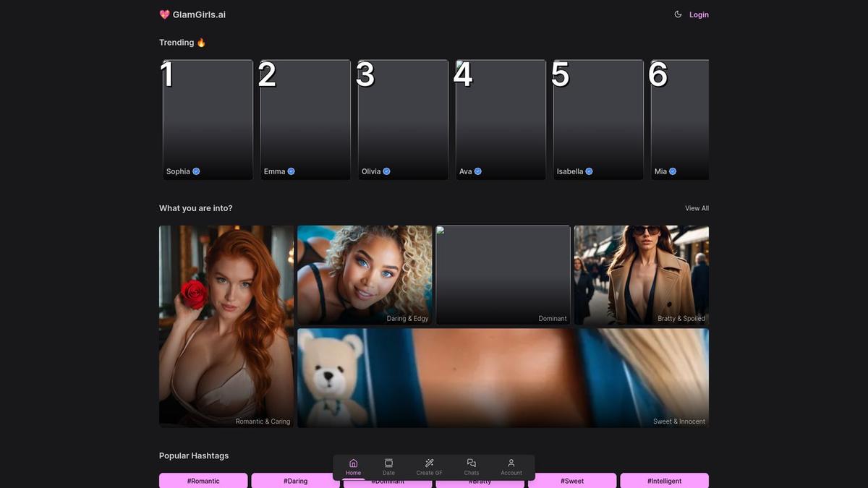
Task: Click the verified badge next to Isabella
Action: click(x=589, y=171)
